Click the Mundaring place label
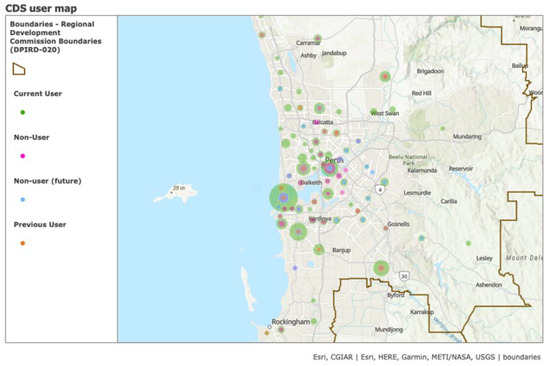The image size is (550, 366). [x=467, y=137]
